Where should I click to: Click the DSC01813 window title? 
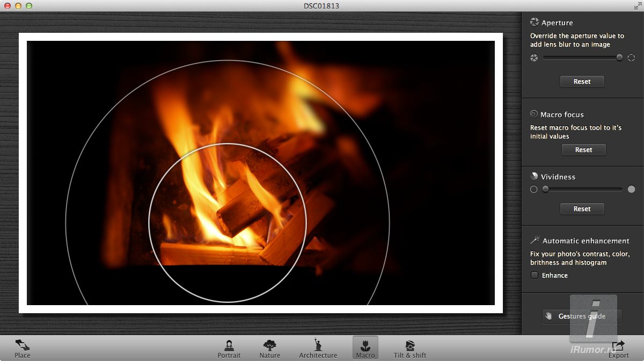[x=321, y=6]
